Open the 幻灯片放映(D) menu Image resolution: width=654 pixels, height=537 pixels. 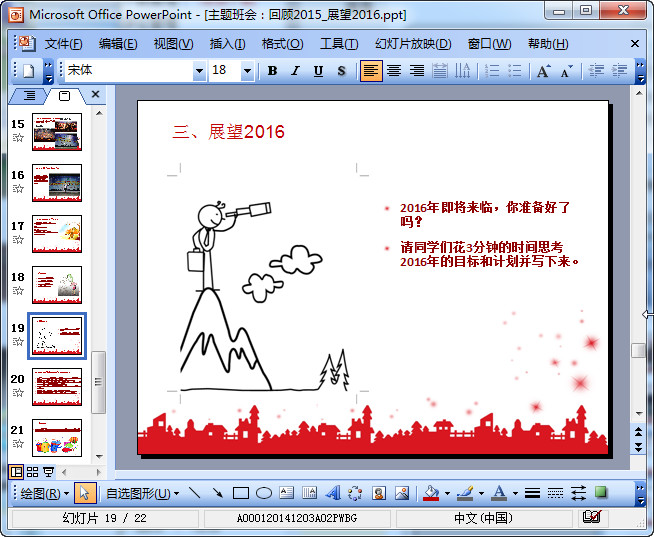[x=413, y=44]
